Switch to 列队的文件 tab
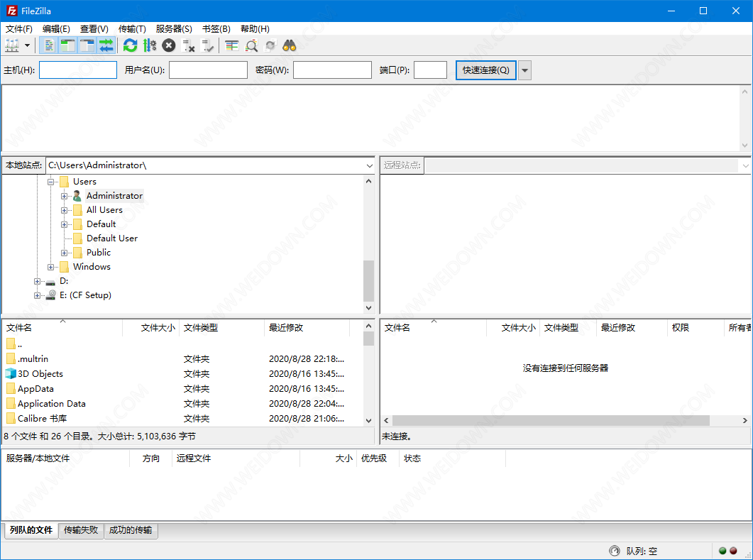The width and height of the screenshot is (753, 560). click(x=31, y=530)
